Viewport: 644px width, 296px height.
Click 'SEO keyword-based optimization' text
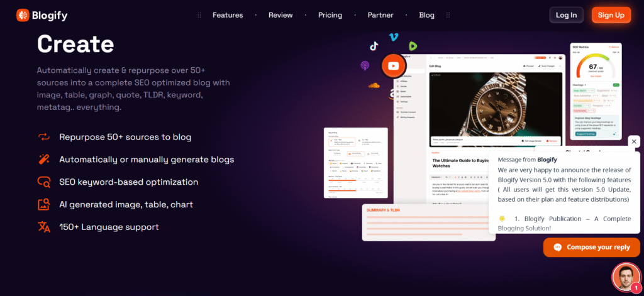click(128, 182)
